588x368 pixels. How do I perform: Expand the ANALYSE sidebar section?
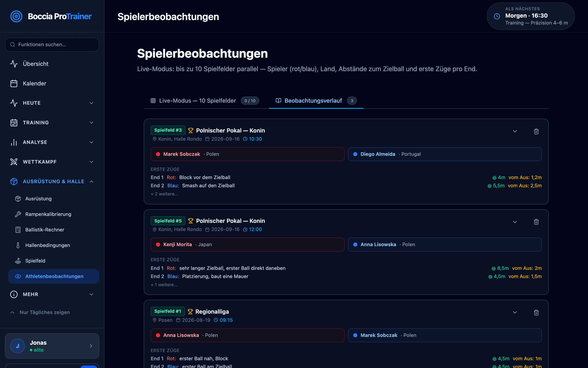(x=52, y=142)
